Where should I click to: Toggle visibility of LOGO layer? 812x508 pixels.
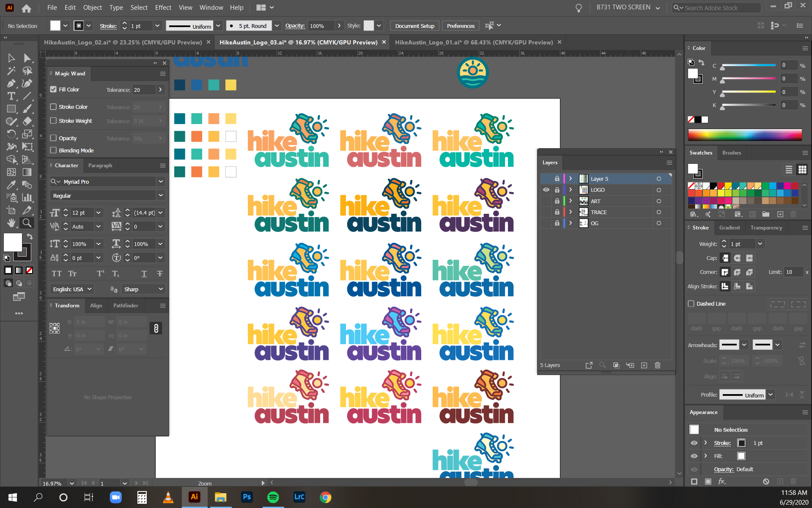546,190
